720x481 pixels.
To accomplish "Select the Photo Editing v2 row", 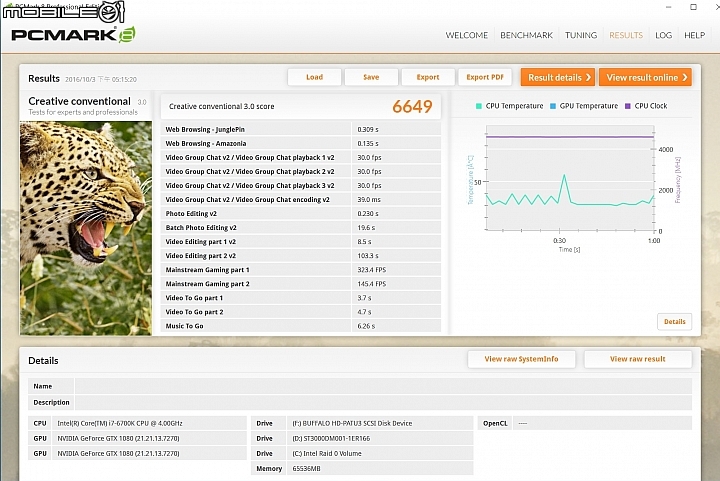I will click(x=301, y=213).
